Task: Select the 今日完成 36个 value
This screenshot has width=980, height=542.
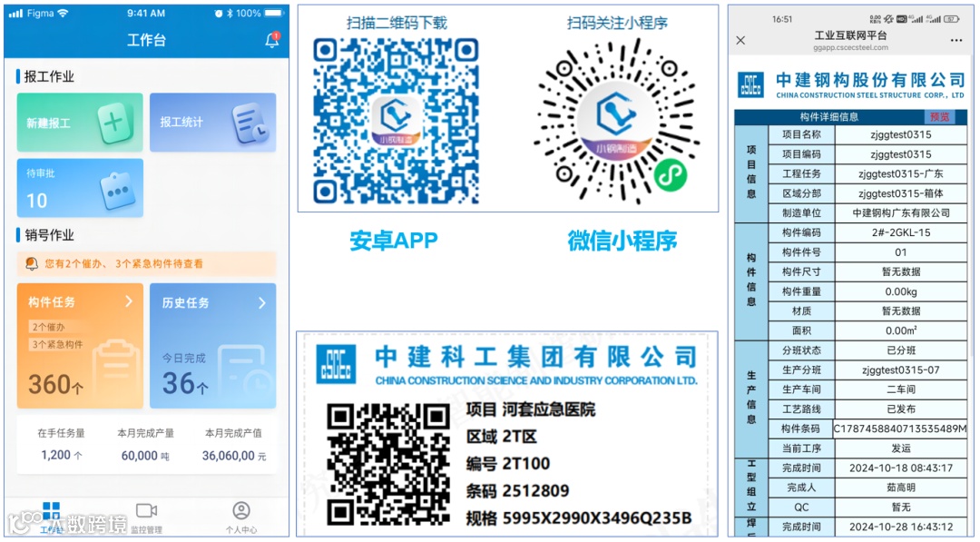Action: (x=186, y=382)
